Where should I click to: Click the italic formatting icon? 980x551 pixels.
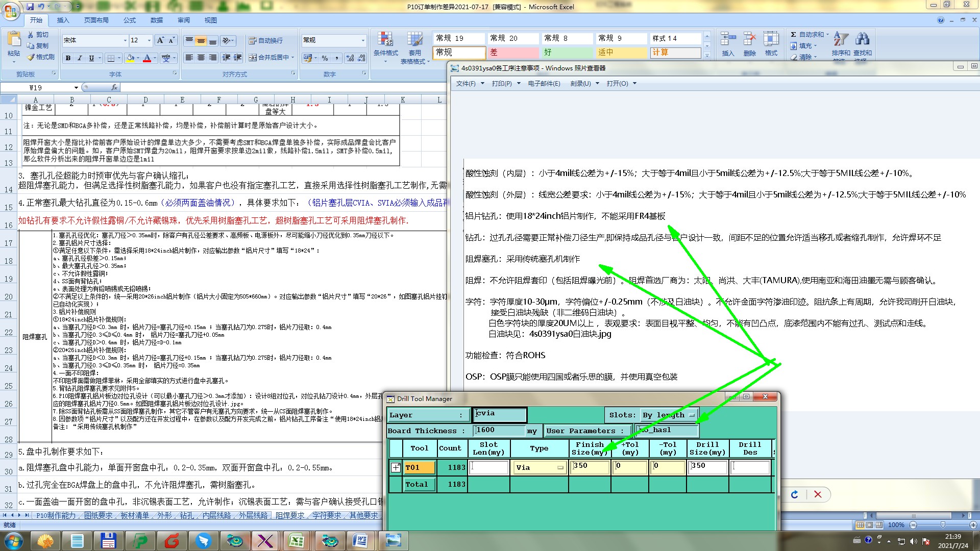point(80,58)
